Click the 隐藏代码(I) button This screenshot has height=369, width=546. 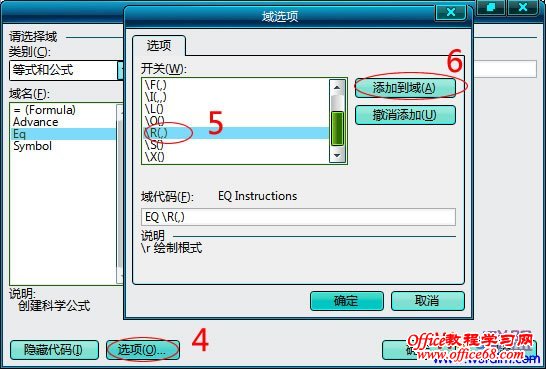point(54,350)
